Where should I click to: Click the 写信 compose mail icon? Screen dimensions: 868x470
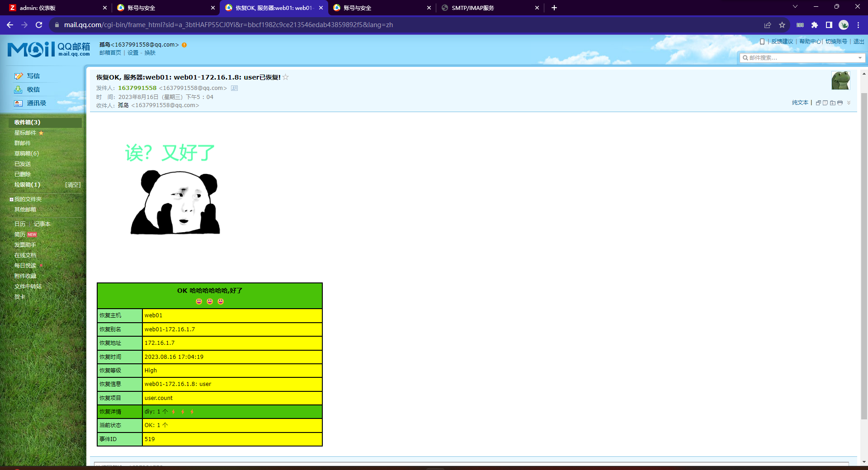click(x=19, y=76)
